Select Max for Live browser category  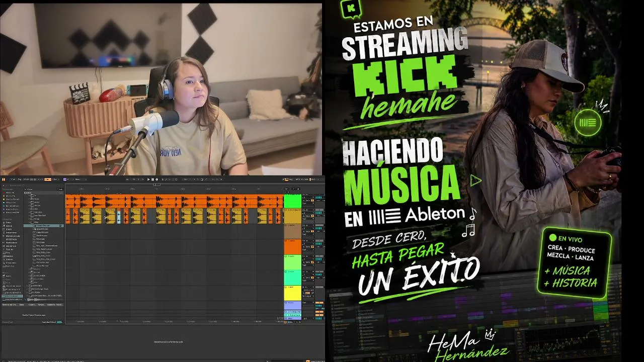[x=10, y=245]
